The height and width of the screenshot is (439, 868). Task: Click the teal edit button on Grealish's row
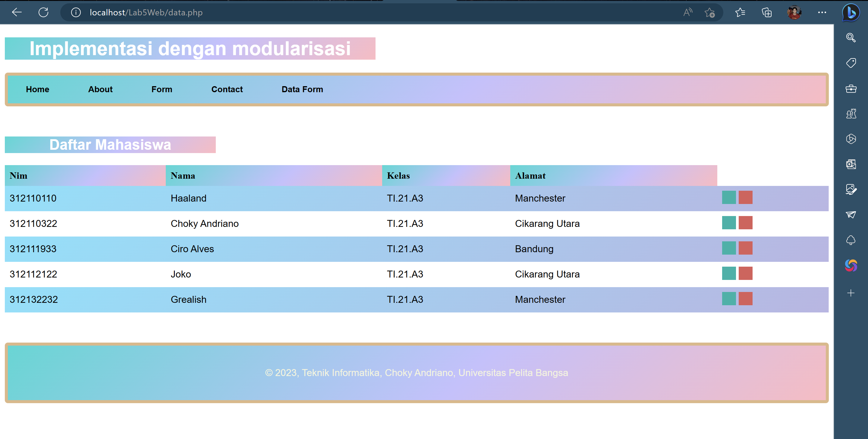click(x=729, y=299)
